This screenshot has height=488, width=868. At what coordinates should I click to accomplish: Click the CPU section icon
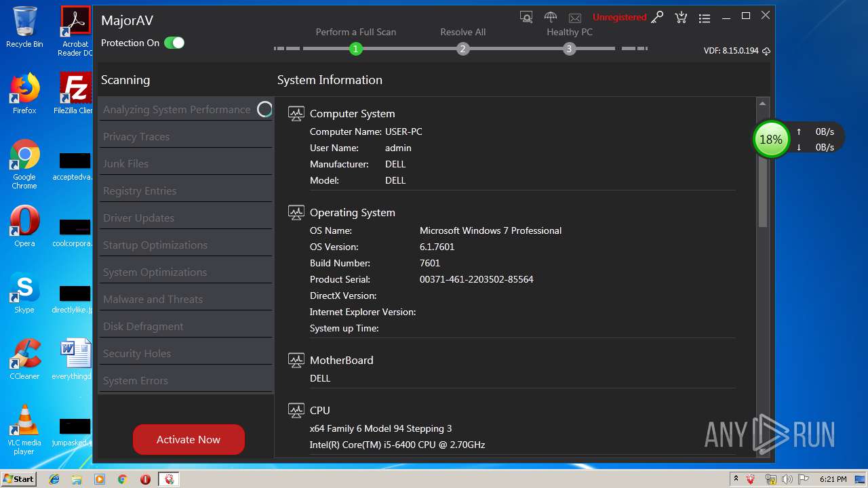(x=296, y=410)
